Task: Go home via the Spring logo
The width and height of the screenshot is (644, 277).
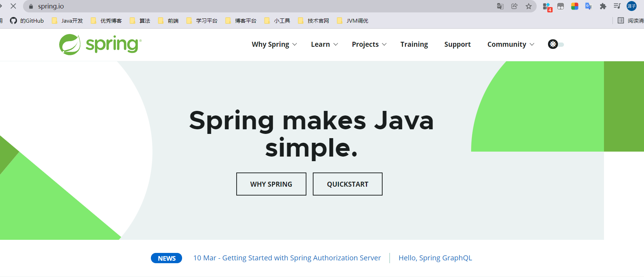Action: click(100, 45)
